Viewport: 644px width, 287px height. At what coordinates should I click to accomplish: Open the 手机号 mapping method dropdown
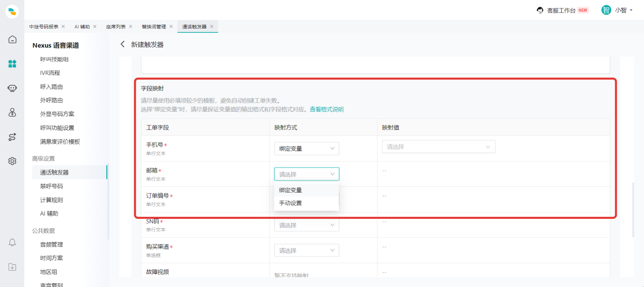click(307, 149)
